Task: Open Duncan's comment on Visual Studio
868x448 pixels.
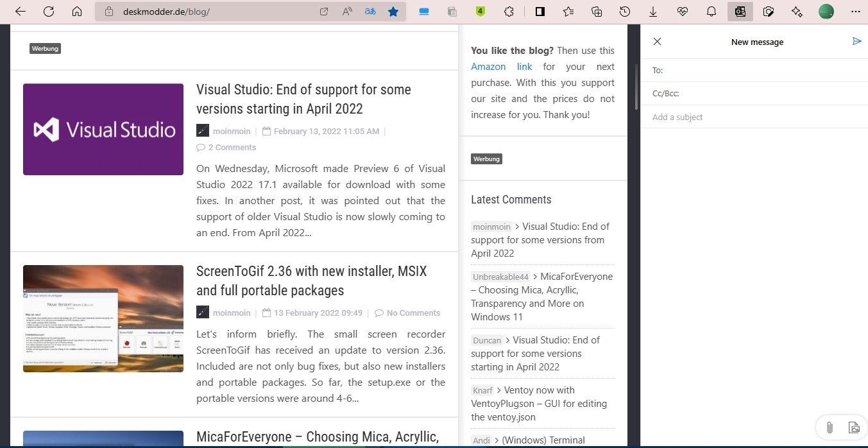Action: (x=536, y=354)
